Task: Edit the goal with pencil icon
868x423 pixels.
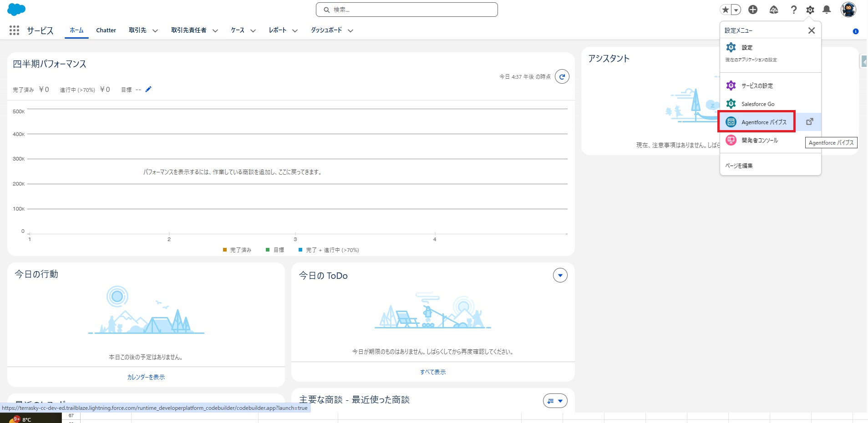Action: pyautogui.click(x=148, y=90)
